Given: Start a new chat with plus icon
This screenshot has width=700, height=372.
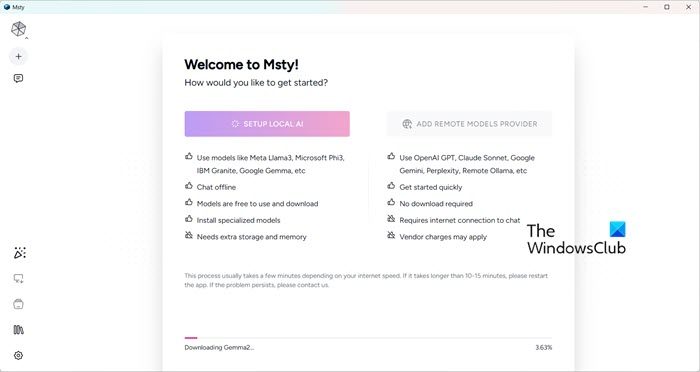Looking at the screenshot, I should [x=18, y=56].
